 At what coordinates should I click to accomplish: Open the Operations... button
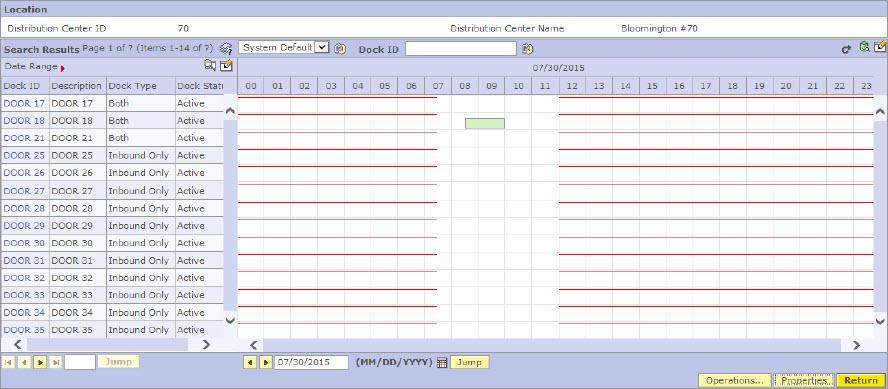[735, 381]
